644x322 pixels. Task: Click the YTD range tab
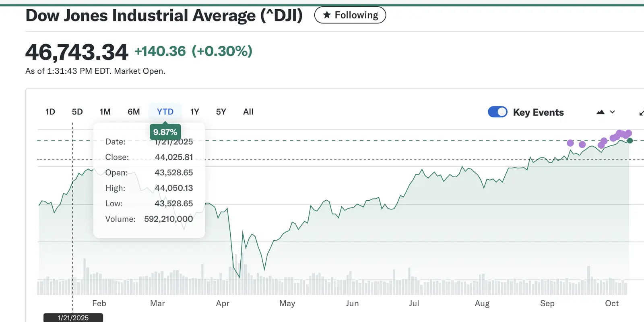tap(165, 112)
